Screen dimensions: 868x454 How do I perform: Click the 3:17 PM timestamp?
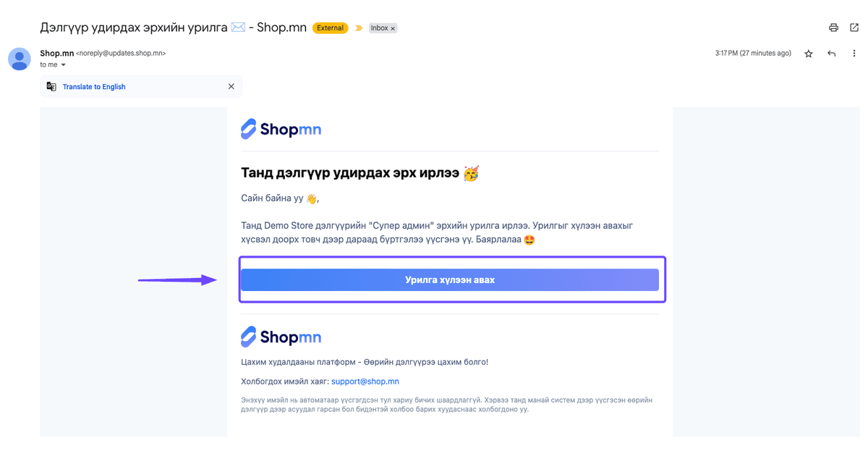tap(753, 54)
